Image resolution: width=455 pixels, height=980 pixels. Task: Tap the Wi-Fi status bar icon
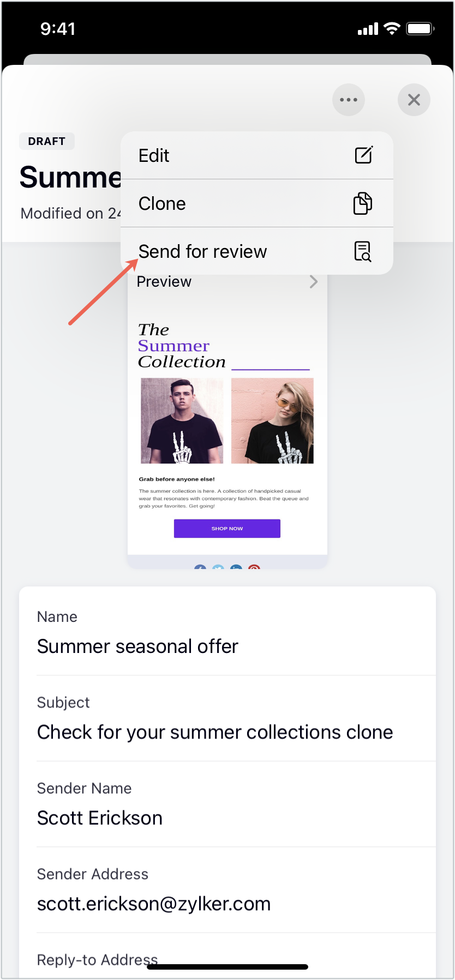click(x=392, y=29)
